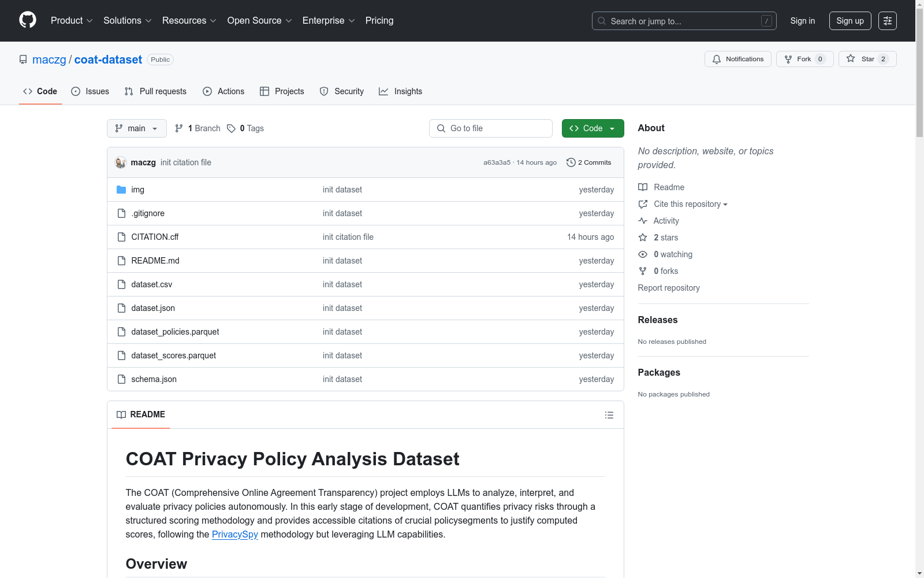
Task: View the 2 Commits history
Action: pos(589,162)
